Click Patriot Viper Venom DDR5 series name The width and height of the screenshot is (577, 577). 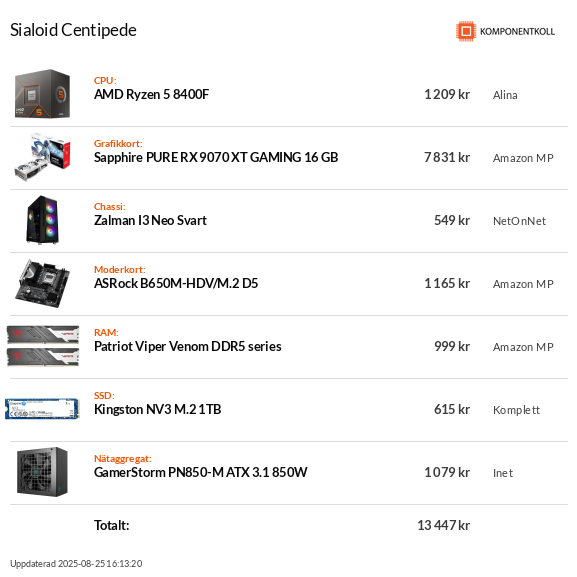[188, 346]
